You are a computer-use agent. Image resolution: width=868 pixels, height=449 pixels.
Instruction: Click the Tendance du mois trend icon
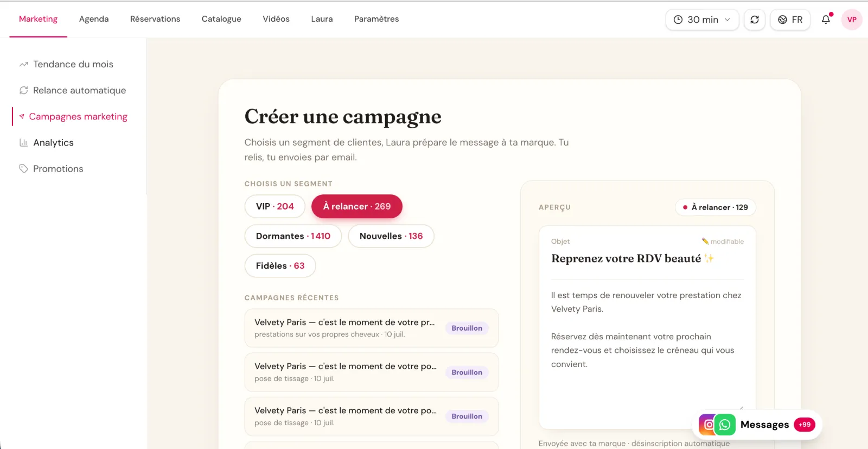(x=23, y=64)
